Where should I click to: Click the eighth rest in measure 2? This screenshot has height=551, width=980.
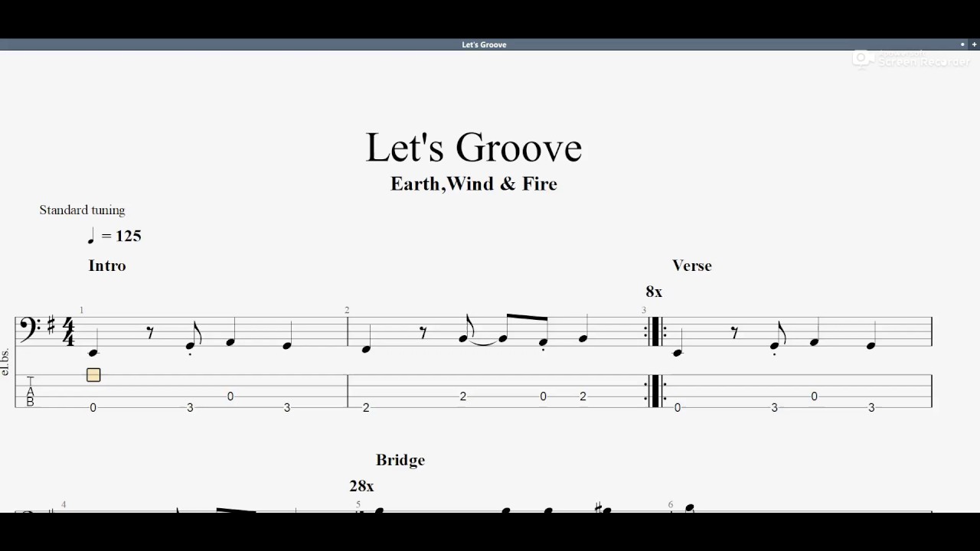pyautogui.click(x=423, y=332)
